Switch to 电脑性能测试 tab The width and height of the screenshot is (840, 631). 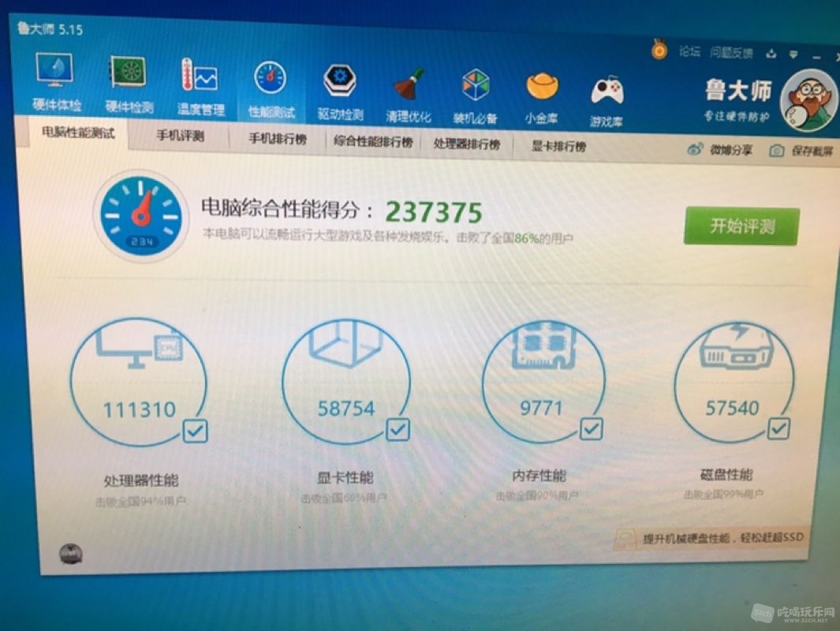(77, 133)
